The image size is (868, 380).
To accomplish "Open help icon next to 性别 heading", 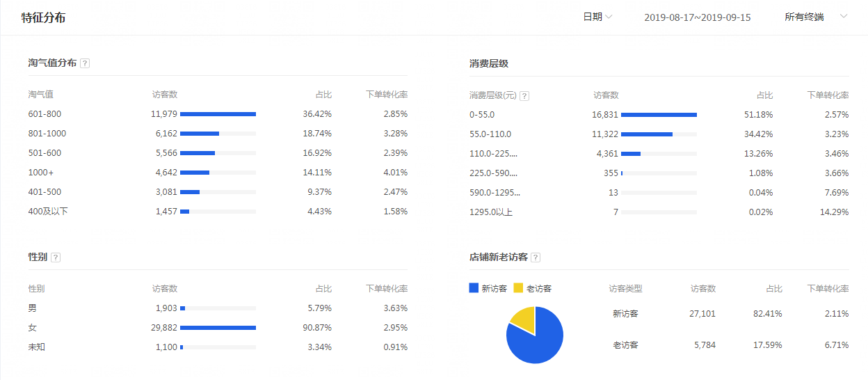I will point(56,258).
